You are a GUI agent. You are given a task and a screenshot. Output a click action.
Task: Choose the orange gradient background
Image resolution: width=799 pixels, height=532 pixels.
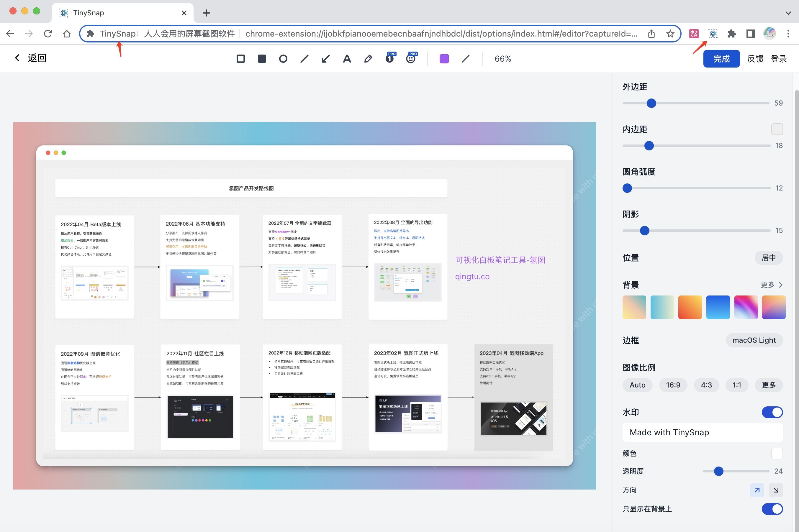(x=690, y=307)
